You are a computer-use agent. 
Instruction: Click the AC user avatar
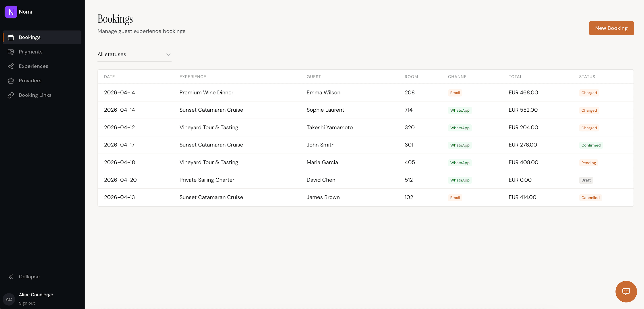pyautogui.click(x=9, y=299)
